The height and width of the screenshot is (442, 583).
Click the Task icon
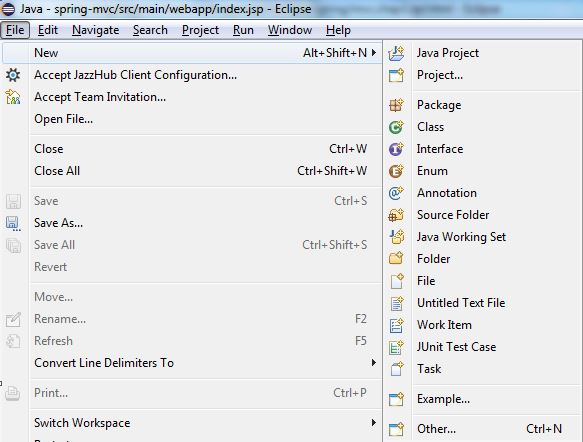(397, 369)
